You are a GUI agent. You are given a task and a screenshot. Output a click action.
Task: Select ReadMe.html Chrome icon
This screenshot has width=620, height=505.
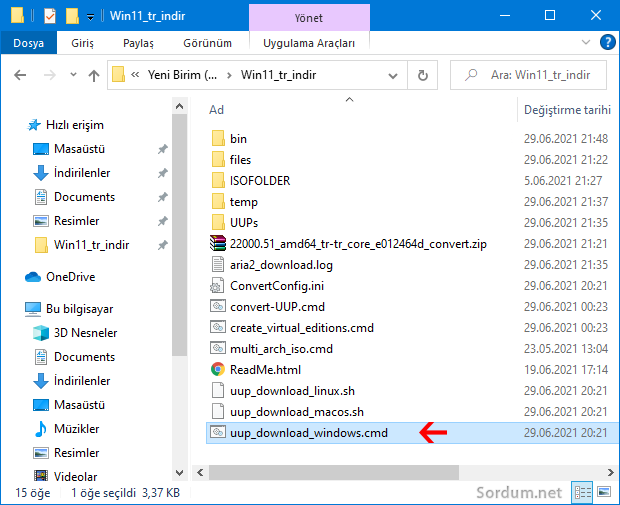coord(218,369)
